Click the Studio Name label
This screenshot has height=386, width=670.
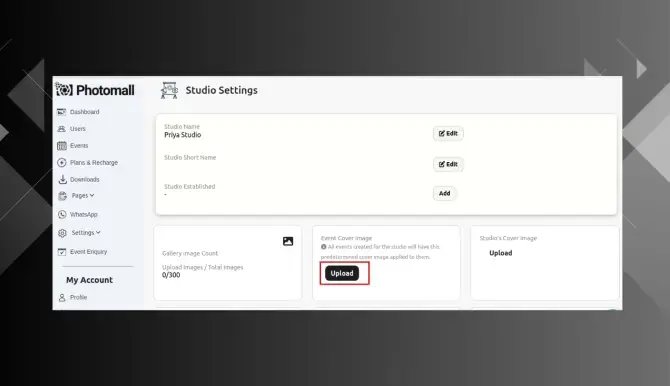pyautogui.click(x=182, y=127)
